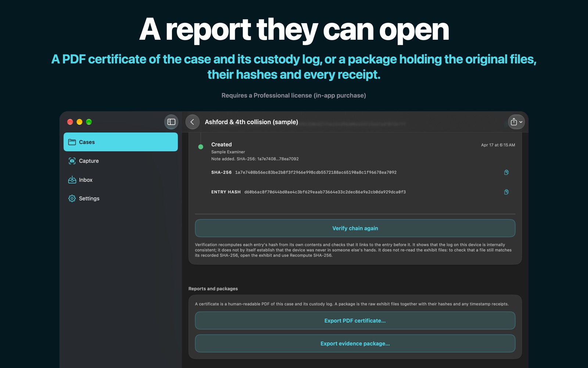588x368 pixels.
Task: Select the full entry hash string
Action: 325,192
